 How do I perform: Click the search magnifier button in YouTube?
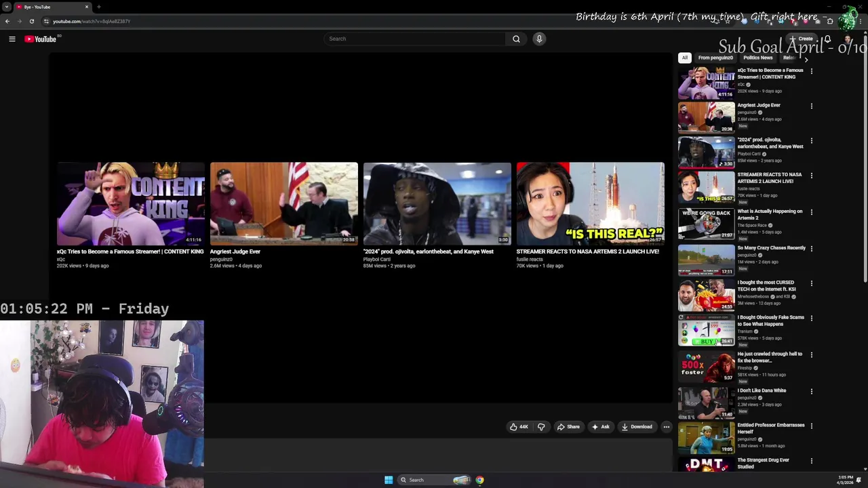516,39
